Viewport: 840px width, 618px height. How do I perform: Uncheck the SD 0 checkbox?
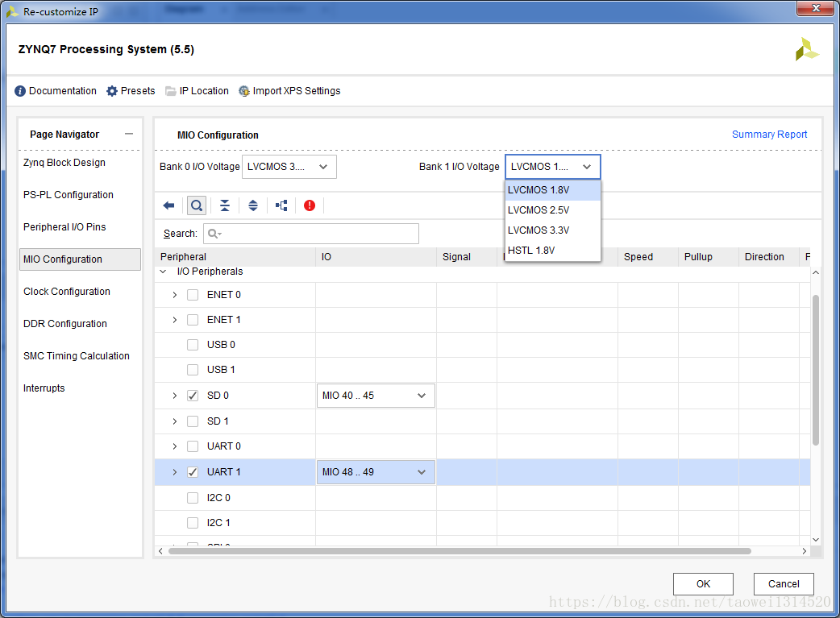coord(193,396)
